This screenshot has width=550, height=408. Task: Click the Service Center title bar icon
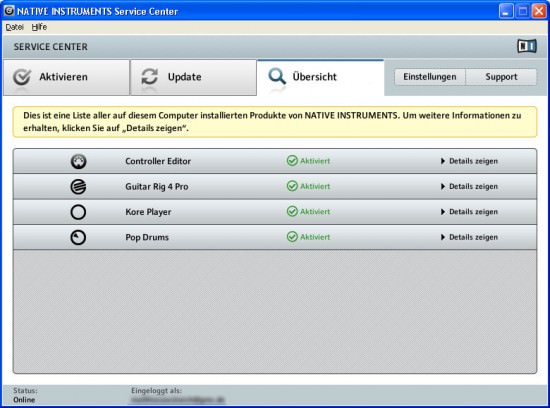(x=9, y=11)
